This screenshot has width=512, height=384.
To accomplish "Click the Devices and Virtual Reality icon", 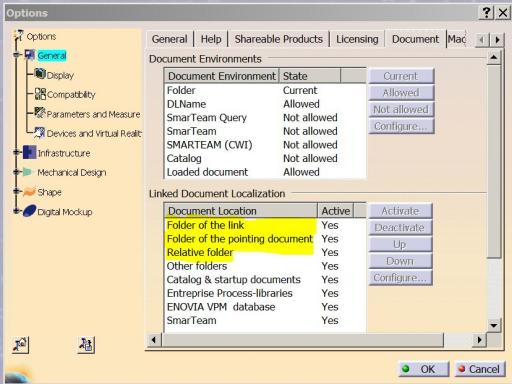I will tap(40, 132).
